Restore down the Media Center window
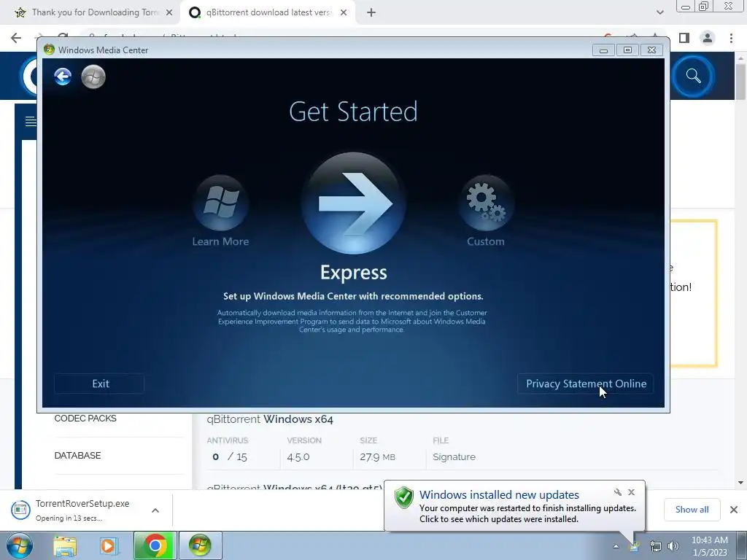The height and width of the screenshot is (560, 747). click(627, 50)
